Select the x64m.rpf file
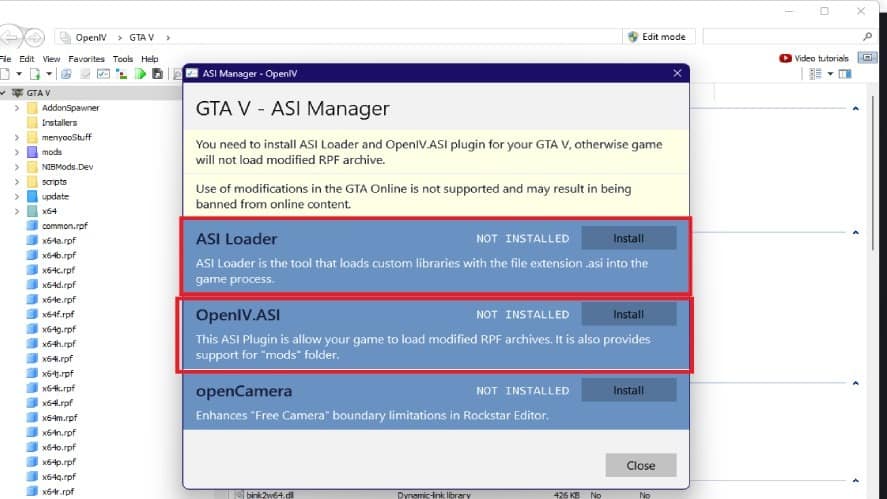This screenshot has height=499, width=887. [59, 418]
